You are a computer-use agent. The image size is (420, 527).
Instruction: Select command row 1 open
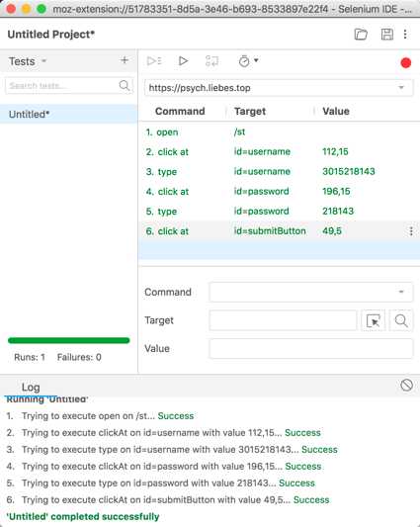279,132
